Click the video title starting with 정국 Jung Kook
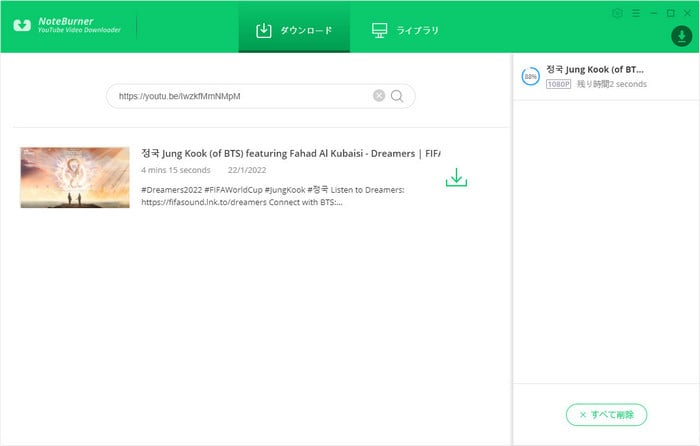 point(291,153)
